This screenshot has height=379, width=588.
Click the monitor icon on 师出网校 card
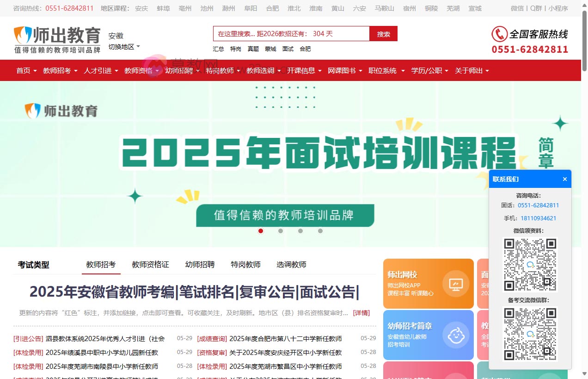(456, 284)
